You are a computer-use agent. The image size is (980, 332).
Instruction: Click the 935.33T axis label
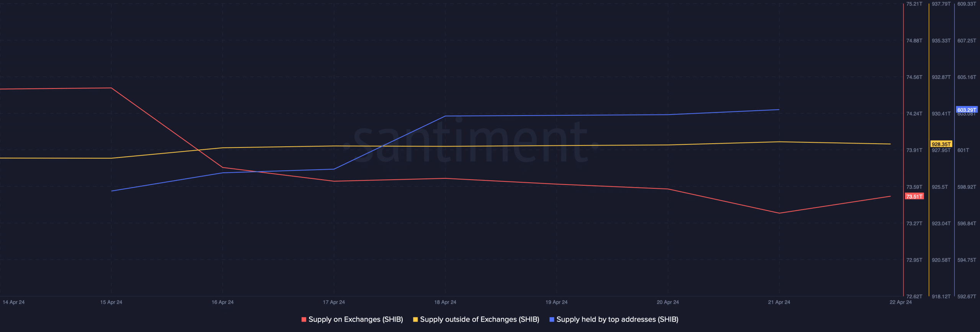tap(941, 41)
